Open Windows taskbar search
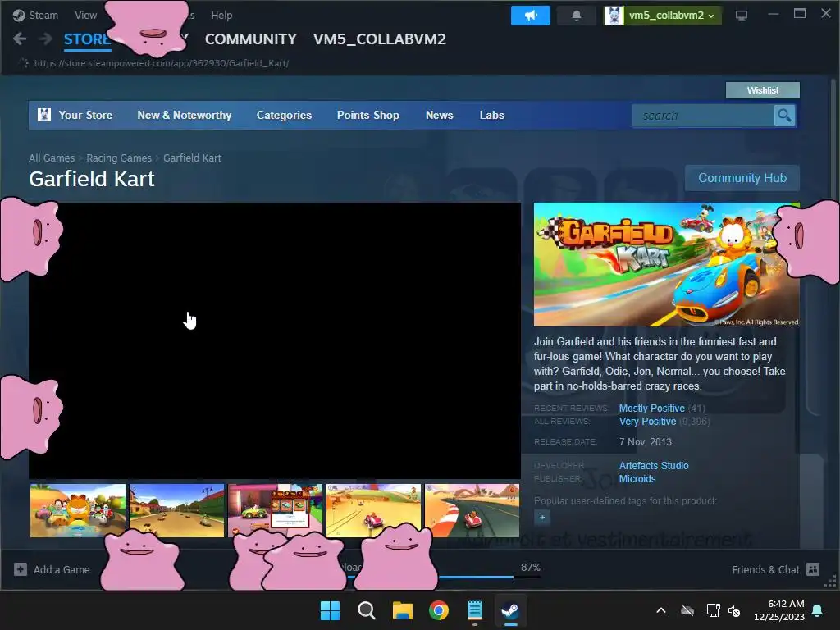This screenshot has width=840, height=630. pos(367,610)
